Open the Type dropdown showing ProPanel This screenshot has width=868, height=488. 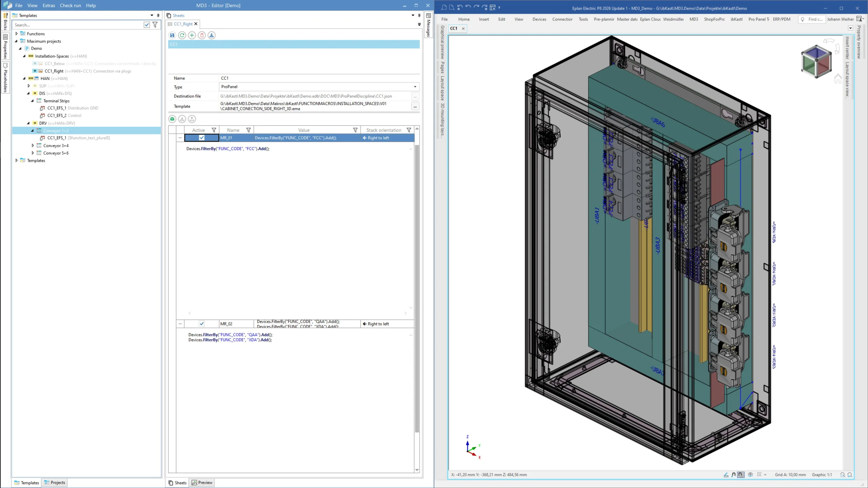click(415, 87)
